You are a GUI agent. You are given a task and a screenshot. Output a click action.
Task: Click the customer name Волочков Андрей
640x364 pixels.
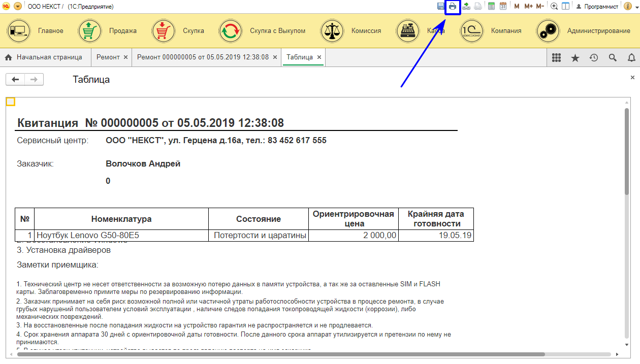[143, 163]
